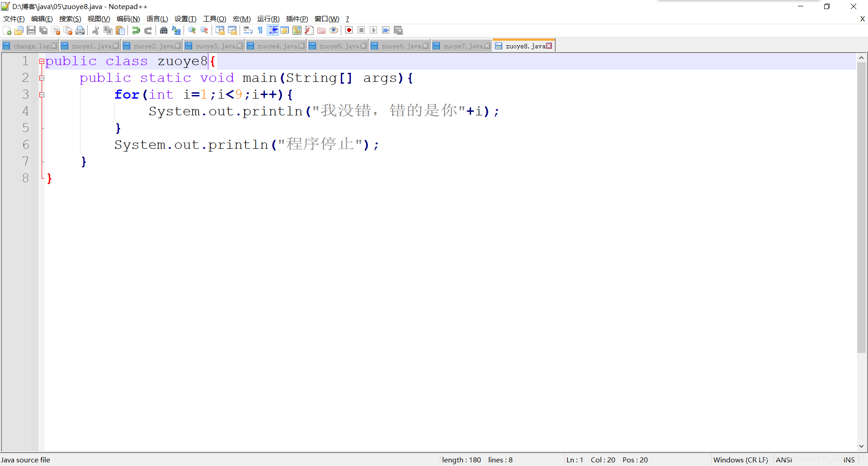Save the current file via toolbar
This screenshot has height=466, width=868.
point(31,30)
